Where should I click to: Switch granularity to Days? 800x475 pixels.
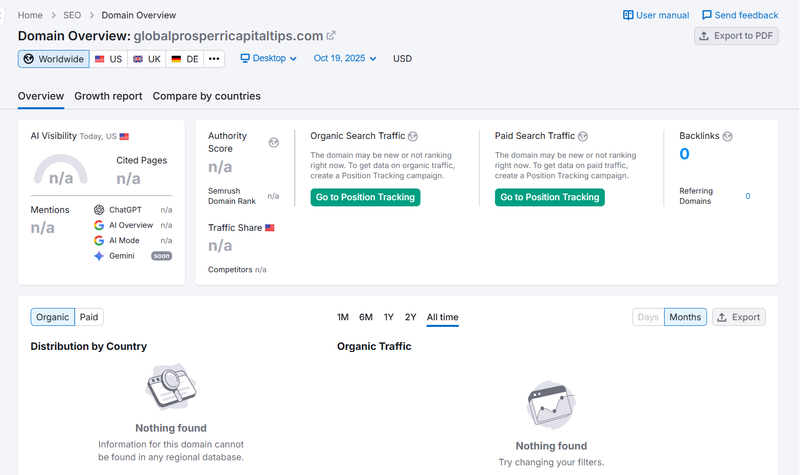[x=648, y=317]
